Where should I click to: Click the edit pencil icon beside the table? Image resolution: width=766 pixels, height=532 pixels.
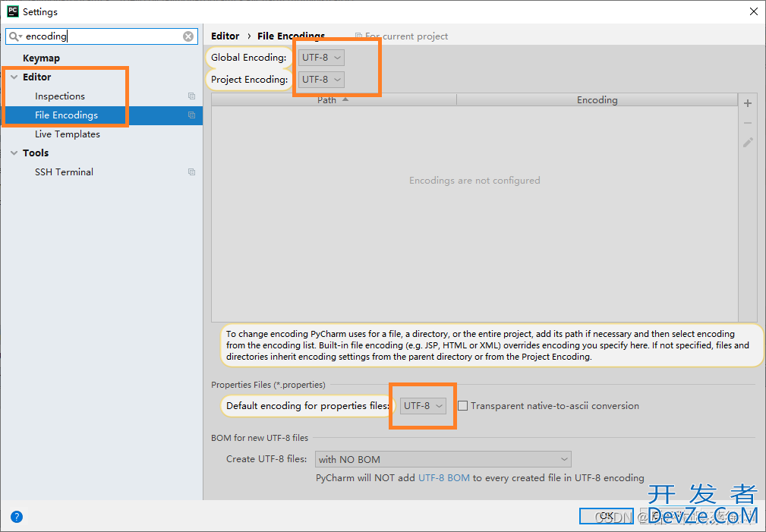pyautogui.click(x=748, y=142)
